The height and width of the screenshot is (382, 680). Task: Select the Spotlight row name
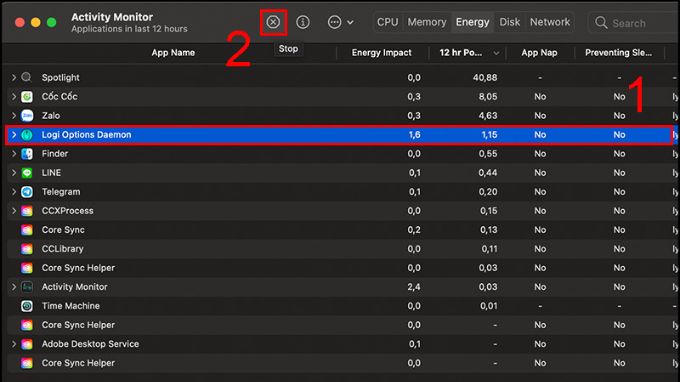click(x=61, y=78)
